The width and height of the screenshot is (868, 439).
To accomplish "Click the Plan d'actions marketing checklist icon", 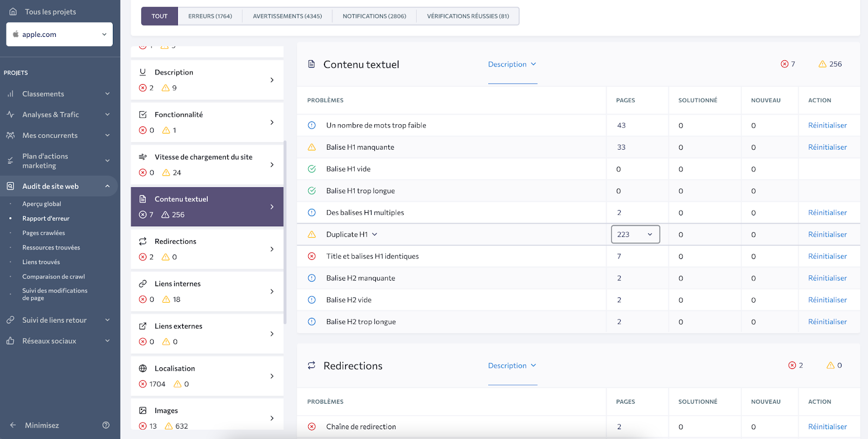I will click(x=10, y=161).
